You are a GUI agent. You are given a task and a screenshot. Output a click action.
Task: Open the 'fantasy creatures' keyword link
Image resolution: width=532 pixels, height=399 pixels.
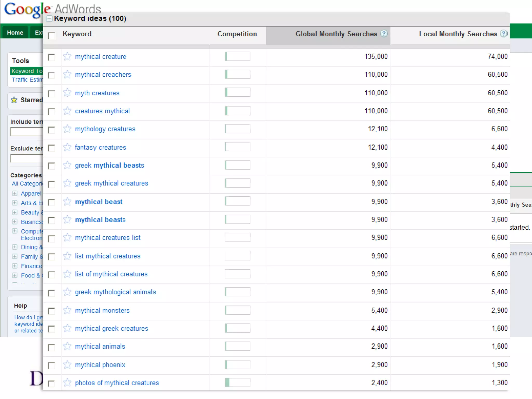click(x=100, y=147)
